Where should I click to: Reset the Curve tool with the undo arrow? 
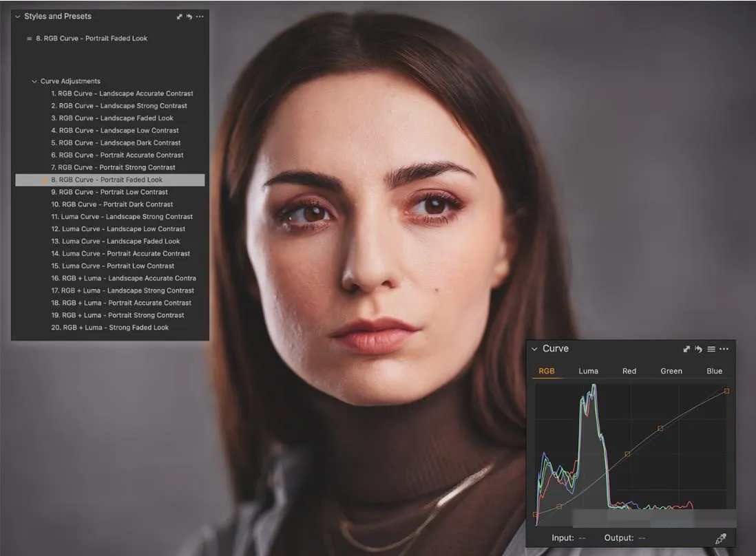coord(698,349)
